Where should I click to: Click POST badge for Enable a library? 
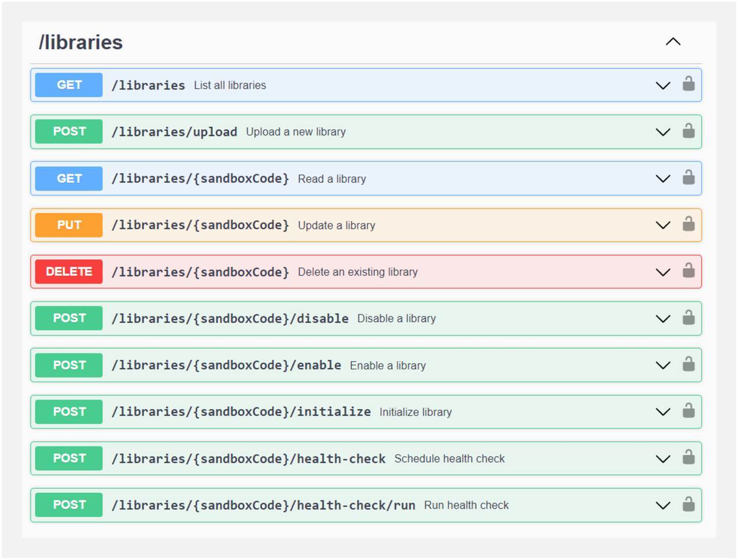[69, 365]
